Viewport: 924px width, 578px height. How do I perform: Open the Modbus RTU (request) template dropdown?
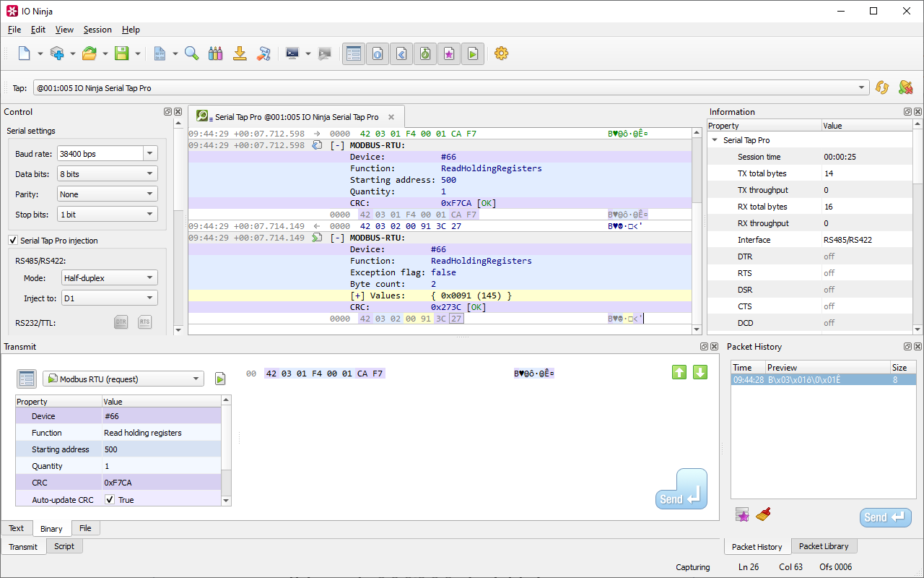point(123,379)
